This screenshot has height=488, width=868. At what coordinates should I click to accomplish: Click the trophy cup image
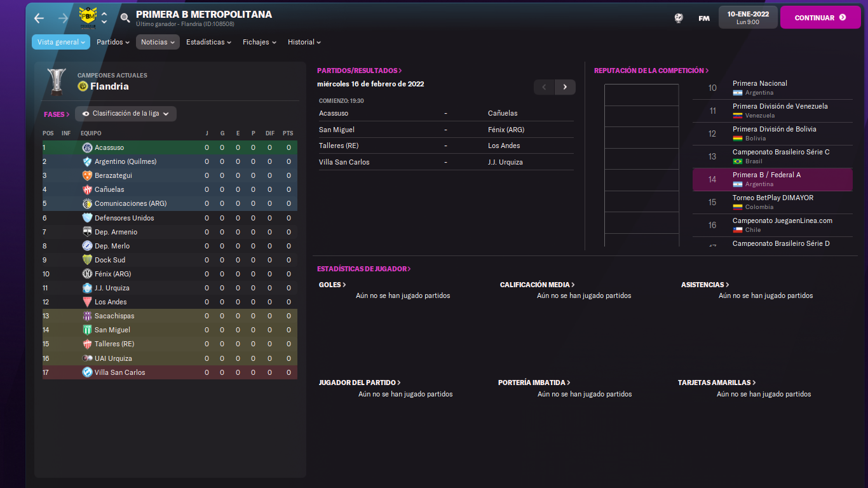[x=57, y=81]
